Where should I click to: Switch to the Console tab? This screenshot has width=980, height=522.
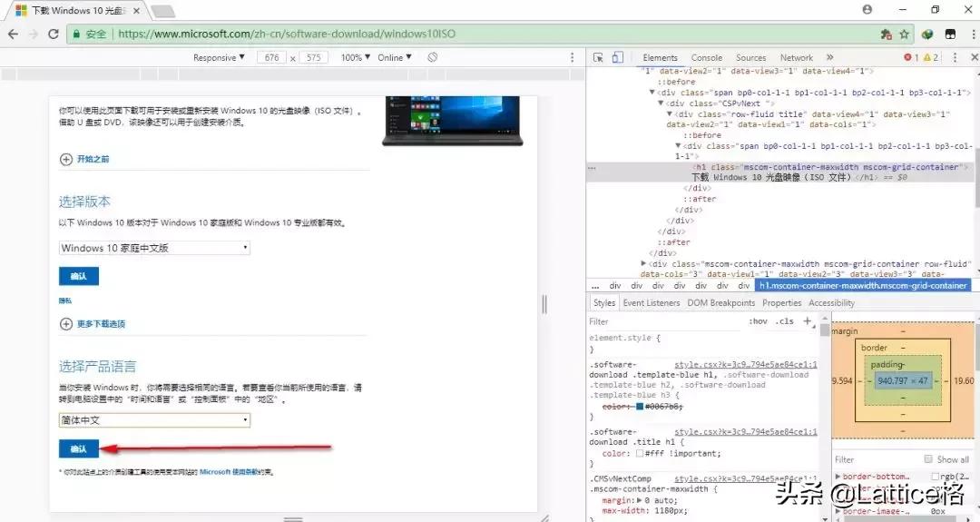(x=706, y=57)
